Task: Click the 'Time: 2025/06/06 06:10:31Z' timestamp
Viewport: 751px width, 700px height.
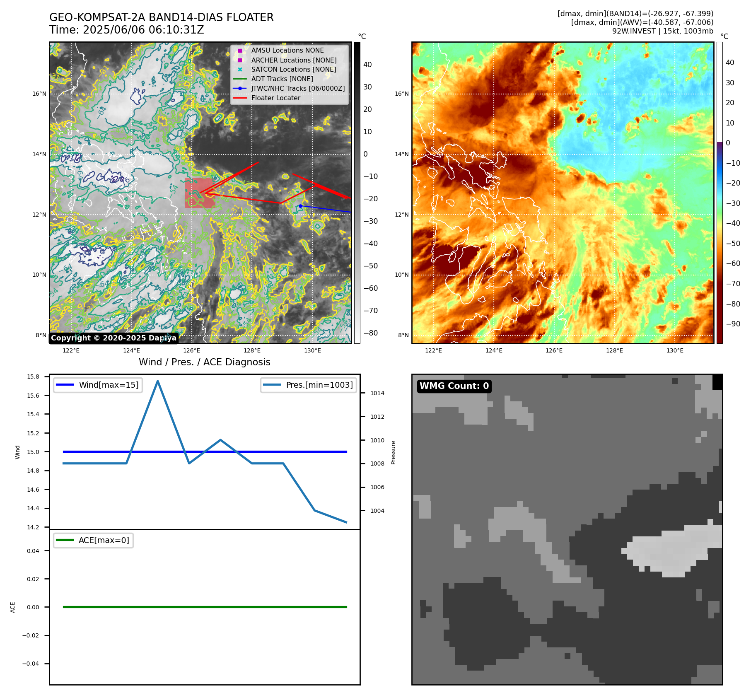Action: click(127, 30)
